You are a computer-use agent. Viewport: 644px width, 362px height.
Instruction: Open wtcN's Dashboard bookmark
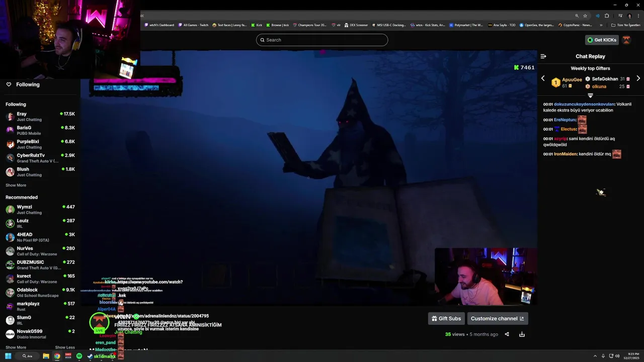click(x=159, y=25)
